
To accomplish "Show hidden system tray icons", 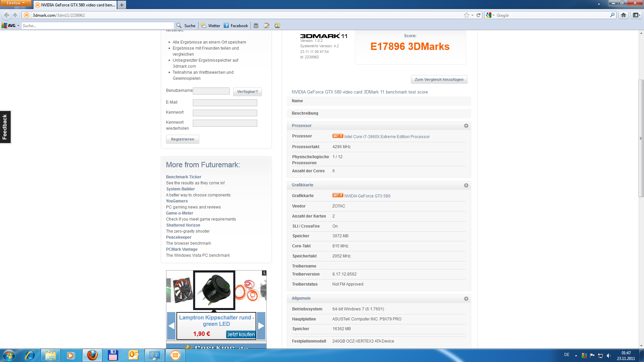I will click(x=576, y=356).
